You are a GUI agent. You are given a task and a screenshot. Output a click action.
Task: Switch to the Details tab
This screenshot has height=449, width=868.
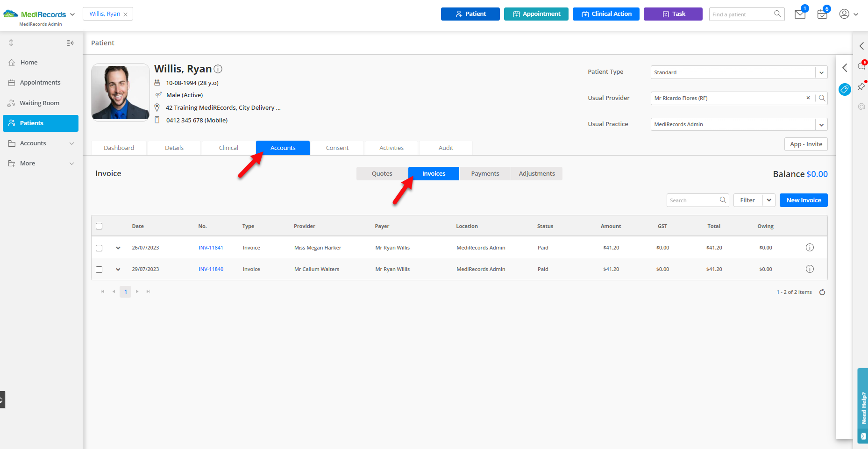174,148
